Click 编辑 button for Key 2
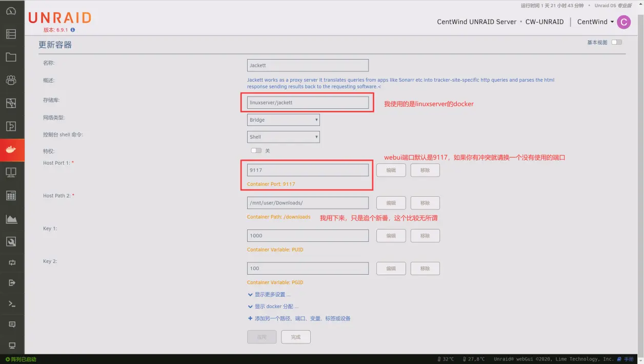 [391, 269]
